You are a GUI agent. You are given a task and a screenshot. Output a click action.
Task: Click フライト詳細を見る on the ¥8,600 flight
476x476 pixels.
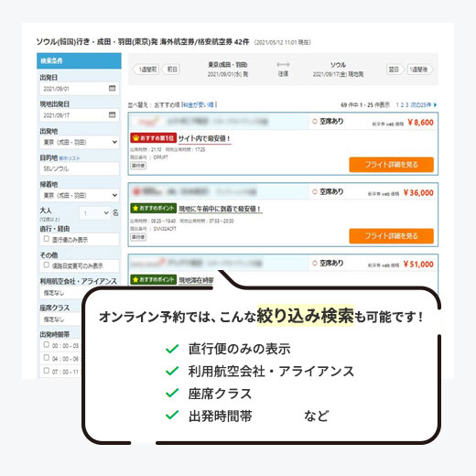[x=392, y=165]
